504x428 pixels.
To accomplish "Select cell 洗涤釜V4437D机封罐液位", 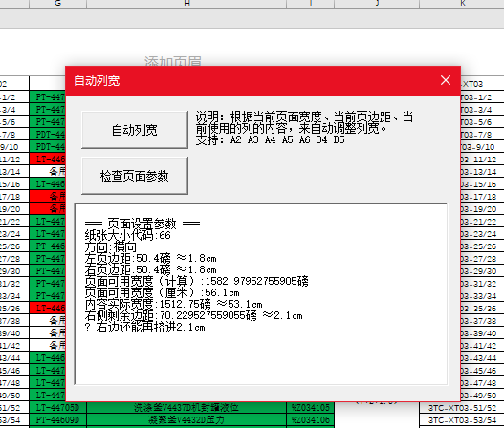I will [186, 408].
